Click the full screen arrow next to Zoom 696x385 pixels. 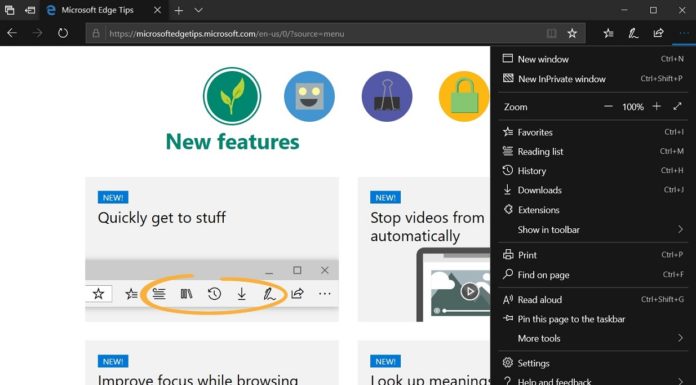677,107
